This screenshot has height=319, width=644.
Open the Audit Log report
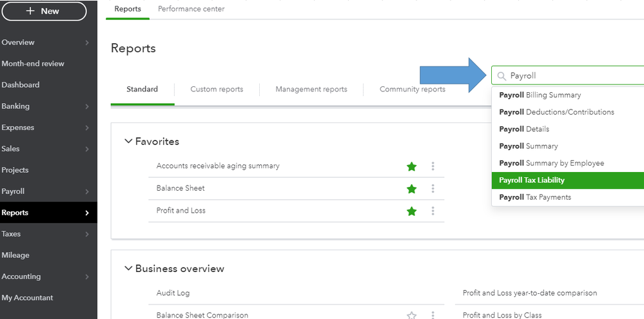tap(173, 293)
